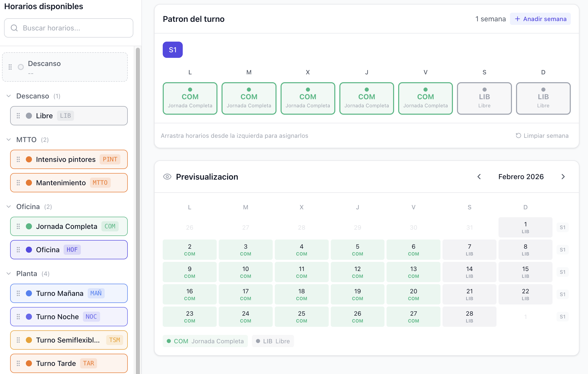The height and width of the screenshot is (374, 588).
Task: Collapse the Planta group
Action: click(9, 273)
